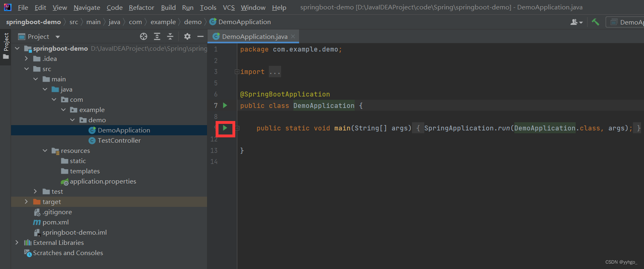Collapse the resources folder
The height and width of the screenshot is (269, 644).
click(x=45, y=150)
